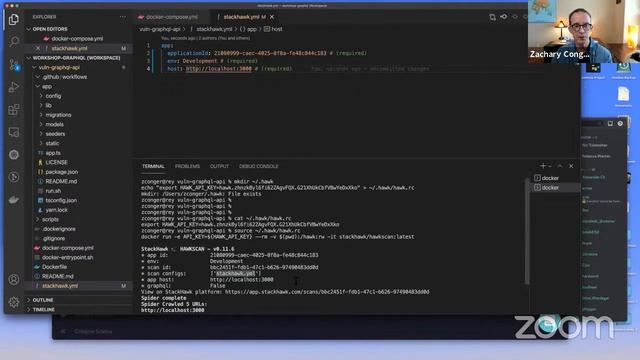Open the Explorer view in activity bar
This screenshot has height=360, width=640.
coord(13,19)
